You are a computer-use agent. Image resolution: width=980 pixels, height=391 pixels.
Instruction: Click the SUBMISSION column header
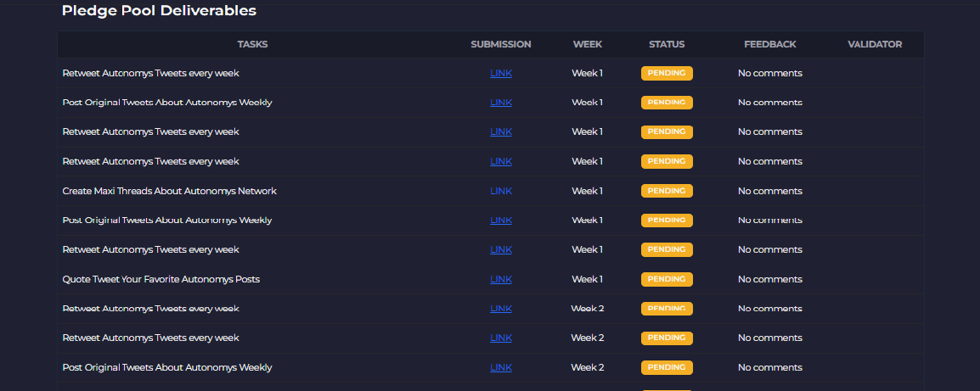point(501,44)
